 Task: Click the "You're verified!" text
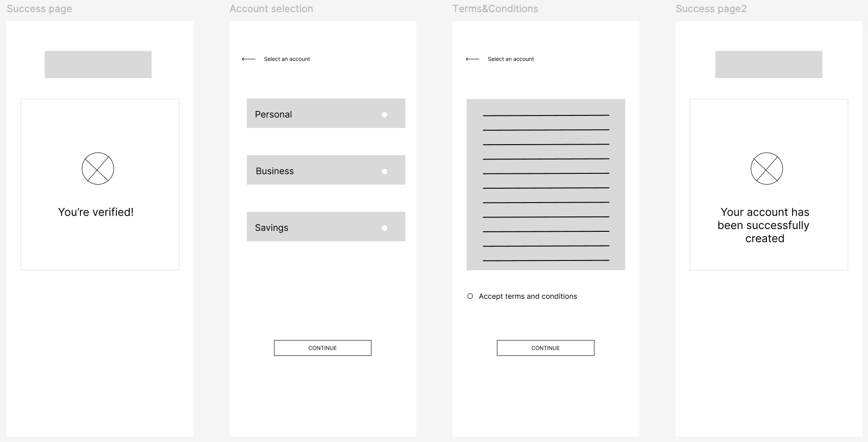(x=96, y=212)
